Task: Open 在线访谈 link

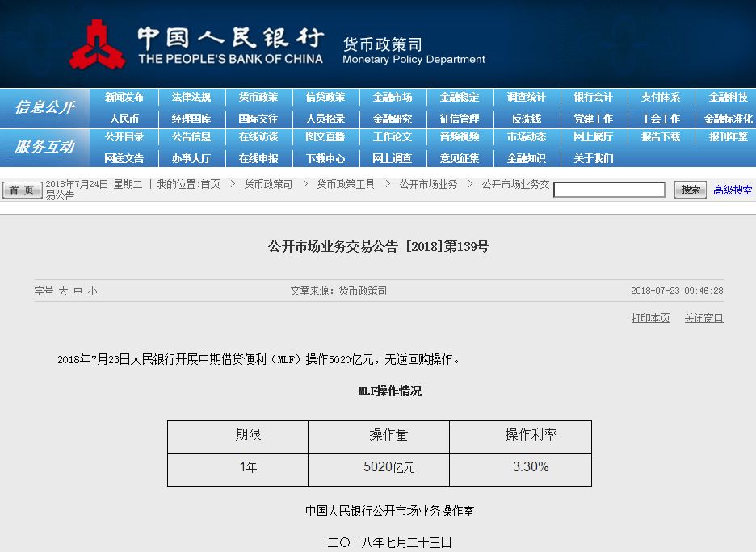Action: click(x=258, y=137)
